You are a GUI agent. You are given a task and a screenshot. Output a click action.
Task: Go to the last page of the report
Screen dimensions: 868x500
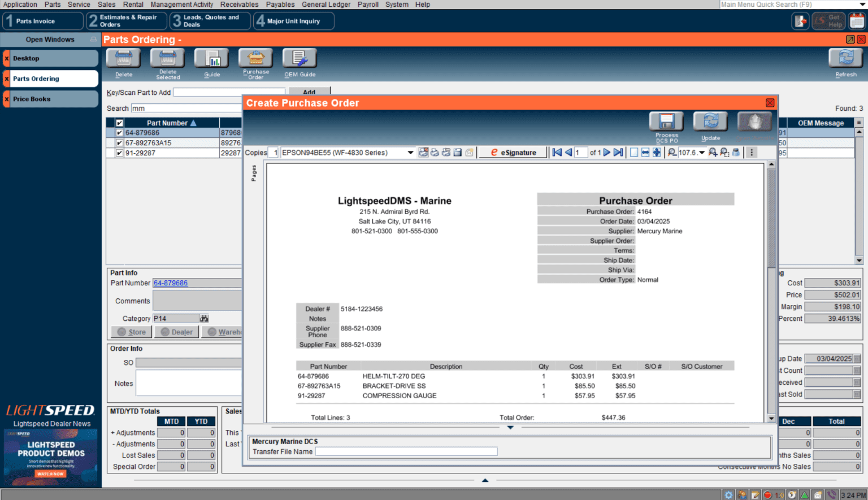[618, 153]
